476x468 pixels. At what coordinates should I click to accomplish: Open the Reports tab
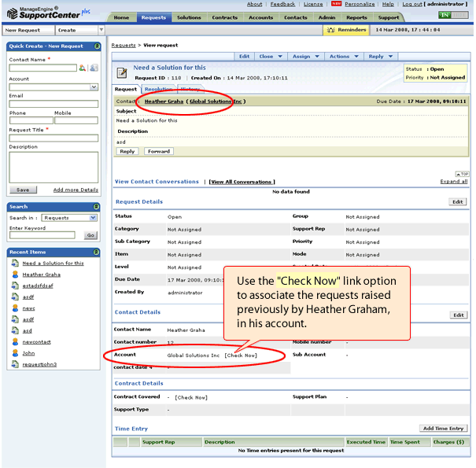pos(356,17)
